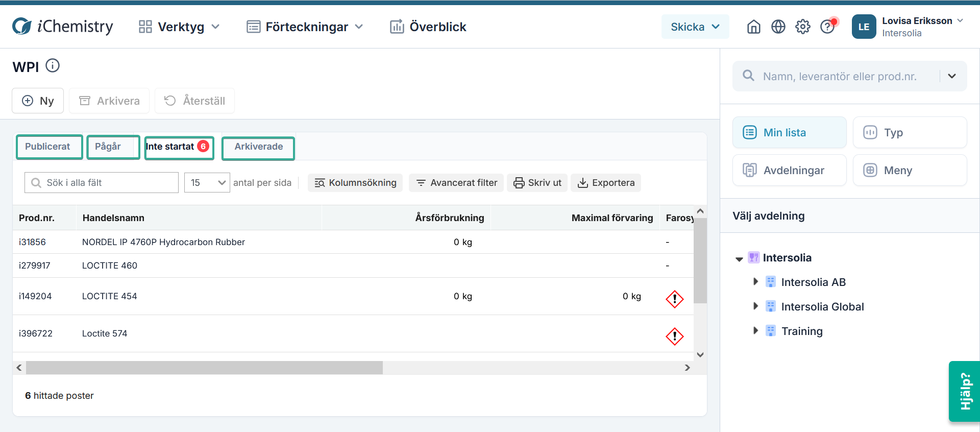Screen dimensions: 980x432
Task: Click the Intersolia root organization icon
Action: click(x=753, y=257)
